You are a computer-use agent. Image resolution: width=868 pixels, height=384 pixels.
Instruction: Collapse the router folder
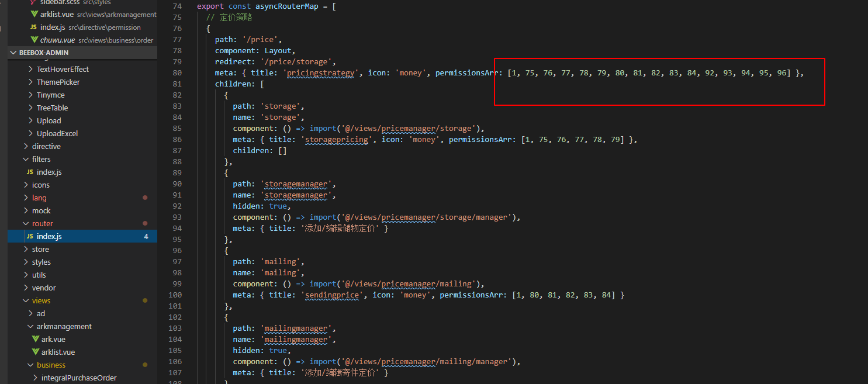pos(42,223)
